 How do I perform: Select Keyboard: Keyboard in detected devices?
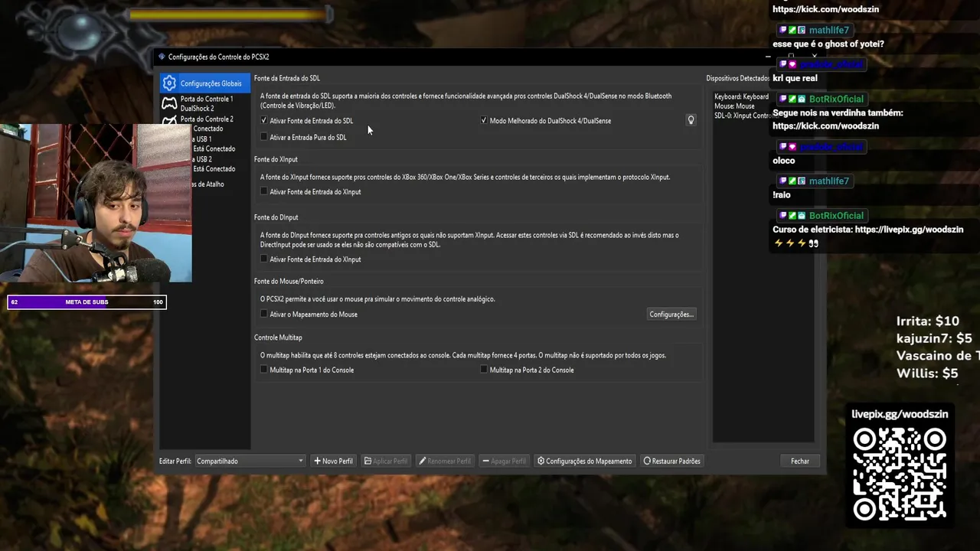click(741, 96)
